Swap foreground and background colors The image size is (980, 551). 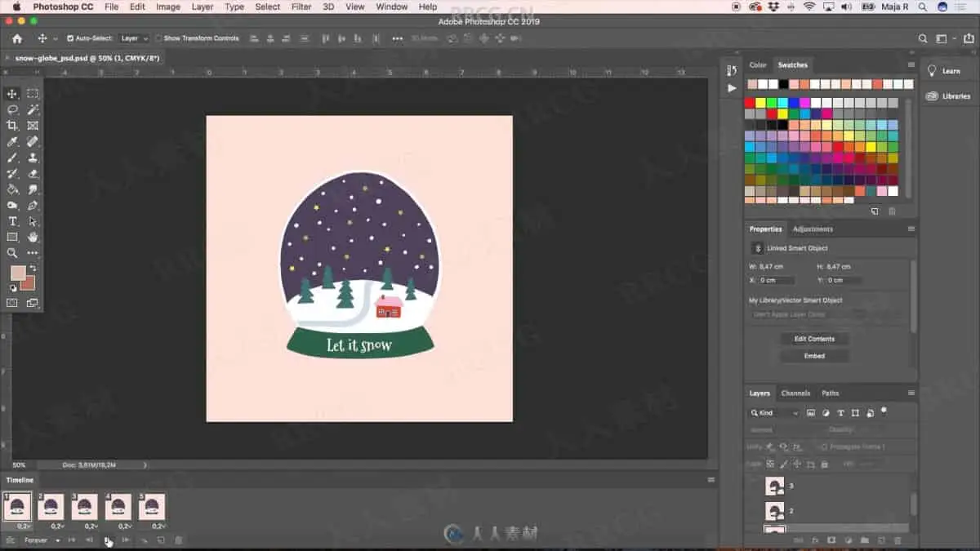coord(33,268)
